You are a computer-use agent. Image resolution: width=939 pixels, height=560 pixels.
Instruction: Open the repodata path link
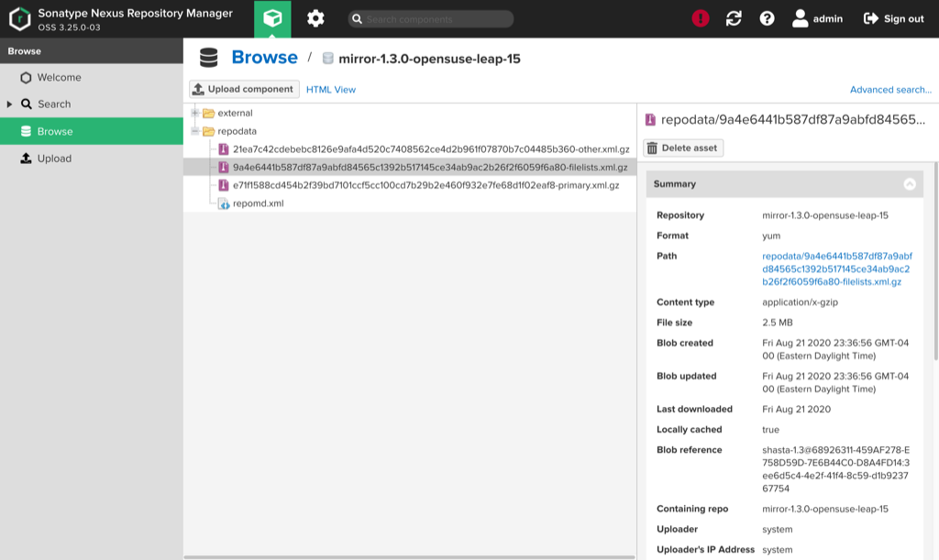click(836, 269)
